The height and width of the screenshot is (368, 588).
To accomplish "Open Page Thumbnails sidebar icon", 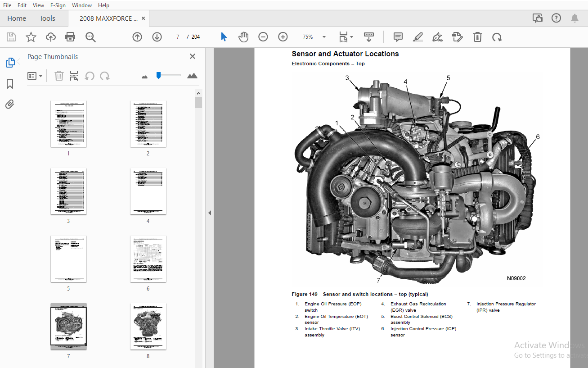I will pyautogui.click(x=10, y=63).
